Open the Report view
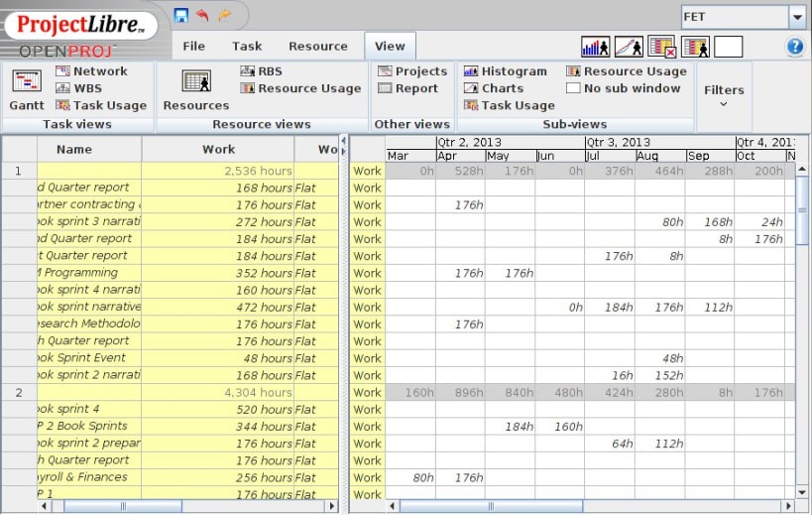The height and width of the screenshot is (515, 812). (x=408, y=88)
